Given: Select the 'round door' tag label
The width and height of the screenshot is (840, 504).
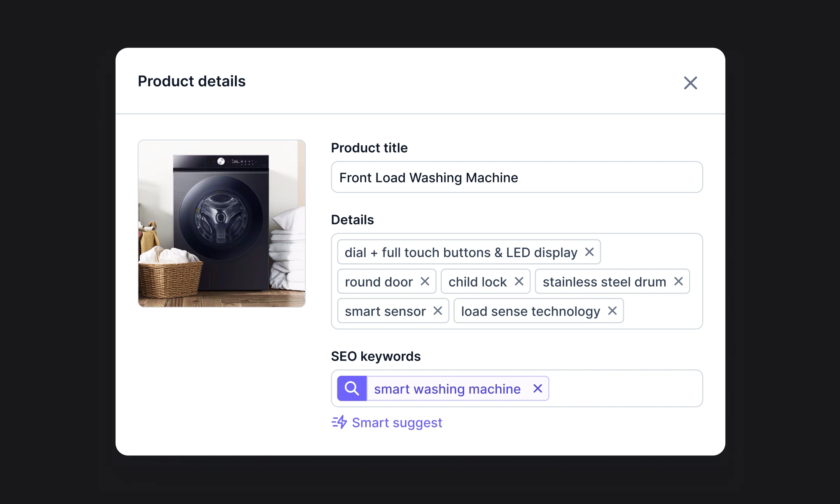Looking at the screenshot, I should [x=378, y=282].
